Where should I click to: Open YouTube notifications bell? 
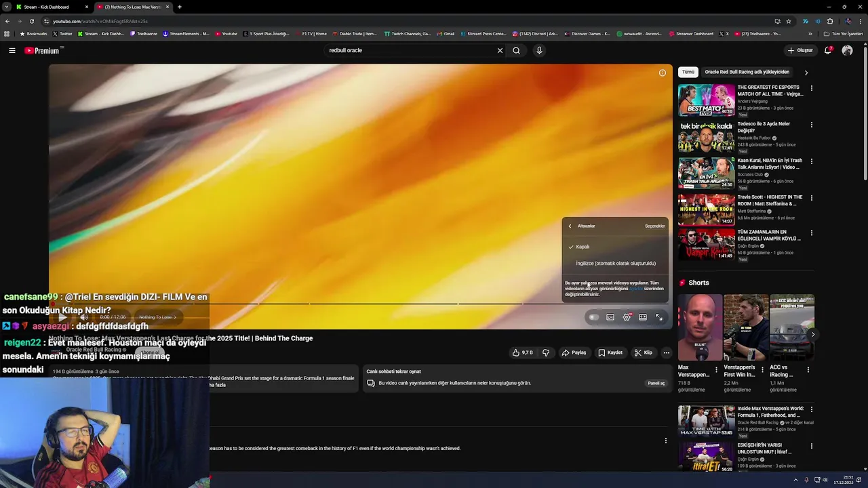coord(828,50)
